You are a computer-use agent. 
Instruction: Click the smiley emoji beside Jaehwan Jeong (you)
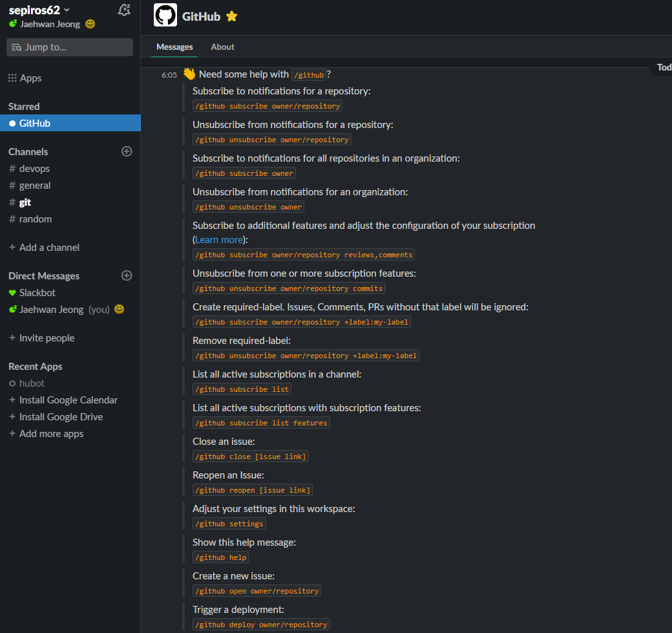[x=119, y=309]
